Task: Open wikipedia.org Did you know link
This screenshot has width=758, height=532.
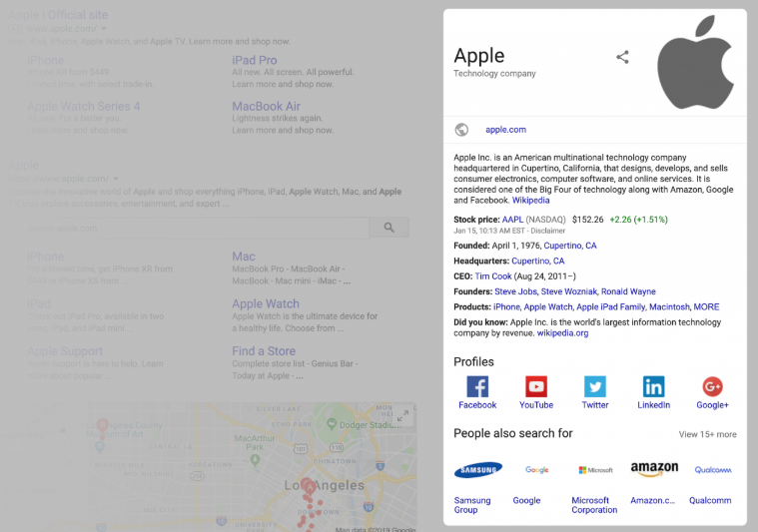Action: tap(562, 333)
